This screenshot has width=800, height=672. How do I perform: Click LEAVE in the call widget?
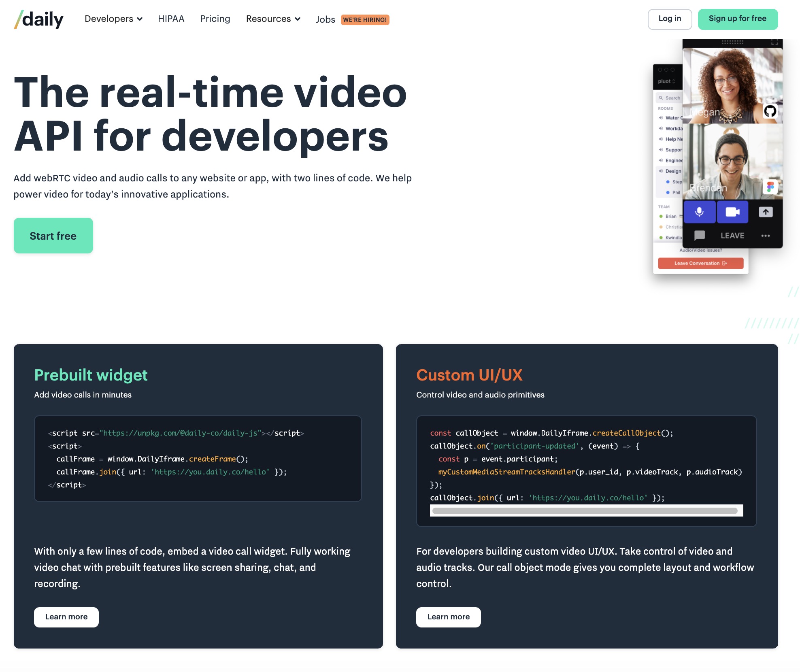(732, 236)
